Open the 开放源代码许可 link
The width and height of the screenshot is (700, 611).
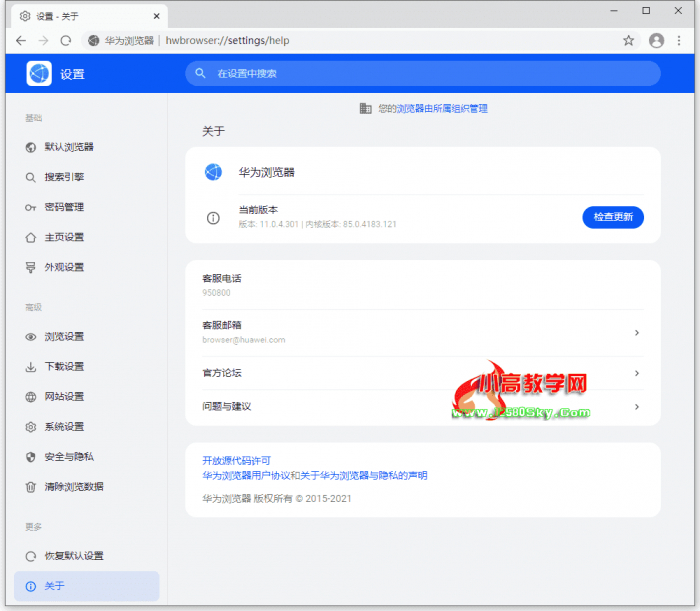(x=237, y=460)
